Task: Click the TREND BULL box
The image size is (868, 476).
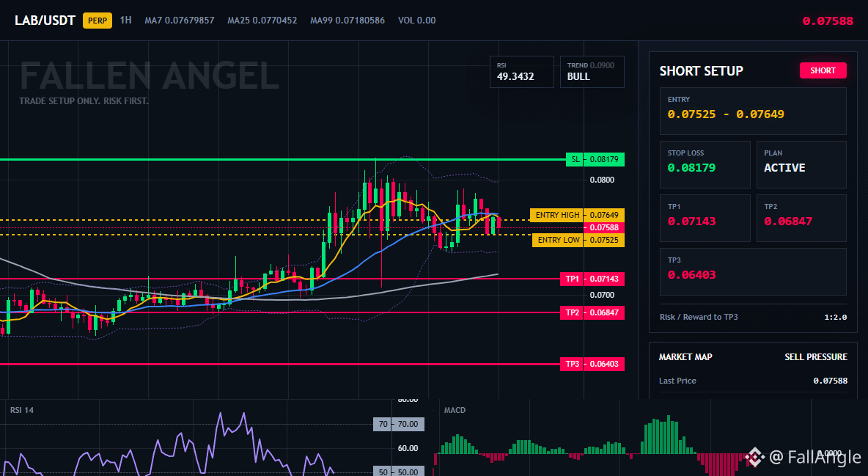Action: (x=592, y=71)
